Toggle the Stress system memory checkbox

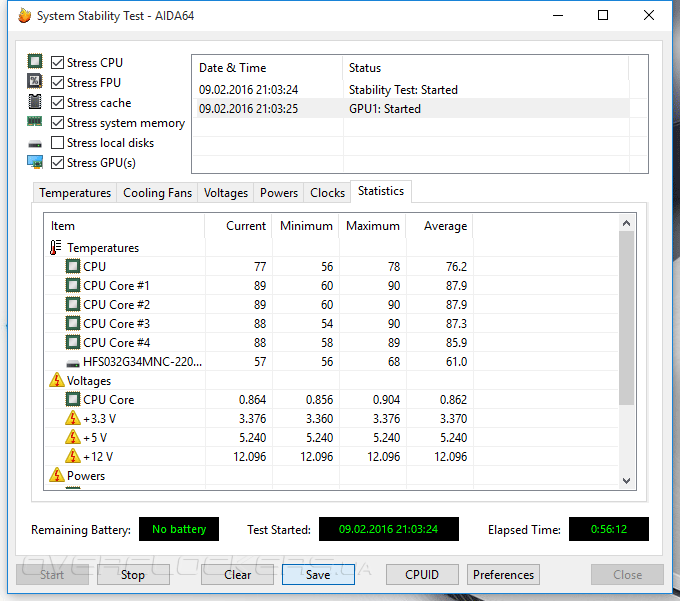pos(57,123)
